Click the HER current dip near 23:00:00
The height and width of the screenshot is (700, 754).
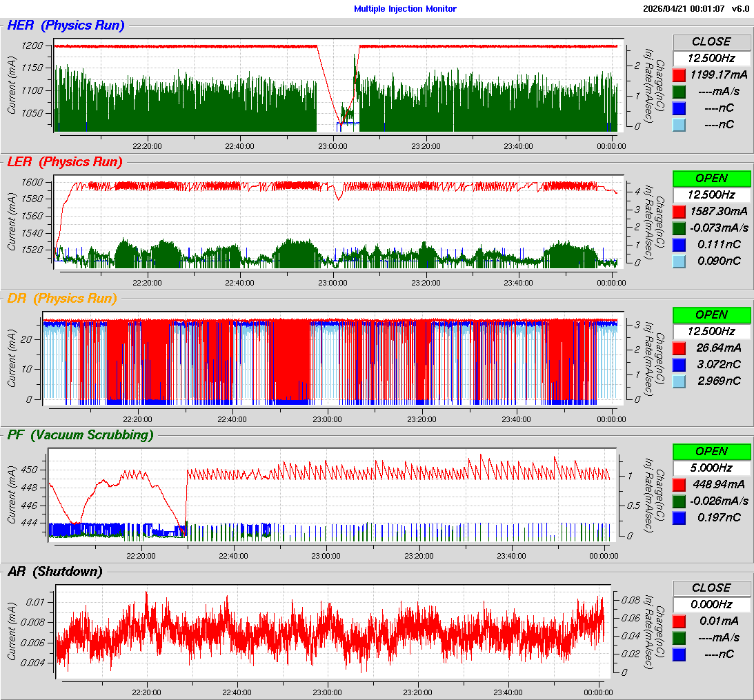337,119
